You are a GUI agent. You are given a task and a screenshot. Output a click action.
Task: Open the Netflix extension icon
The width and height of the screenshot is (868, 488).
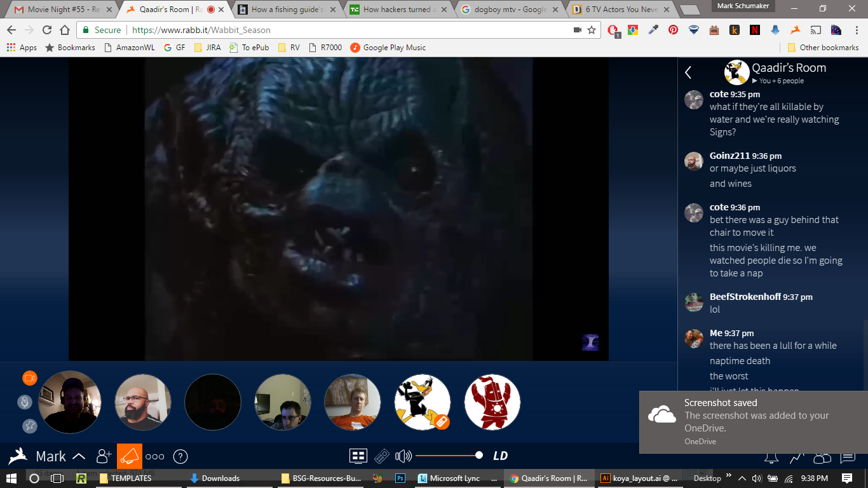(754, 30)
